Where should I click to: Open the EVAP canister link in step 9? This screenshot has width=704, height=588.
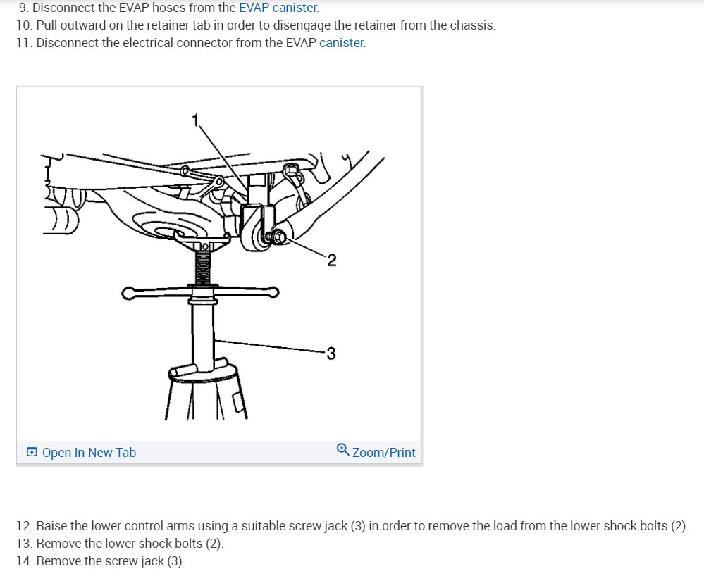pyautogui.click(x=278, y=8)
